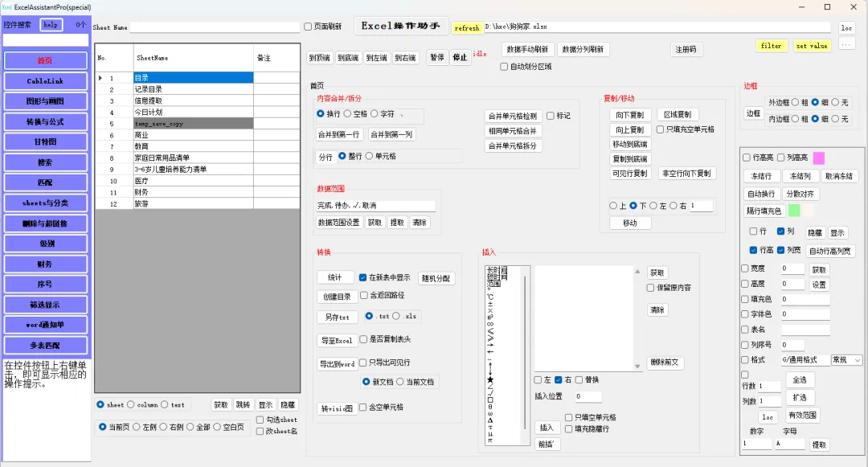Click the 向下复制 button
The width and height of the screenshot is (868, 467).
(x=630, y=115)
